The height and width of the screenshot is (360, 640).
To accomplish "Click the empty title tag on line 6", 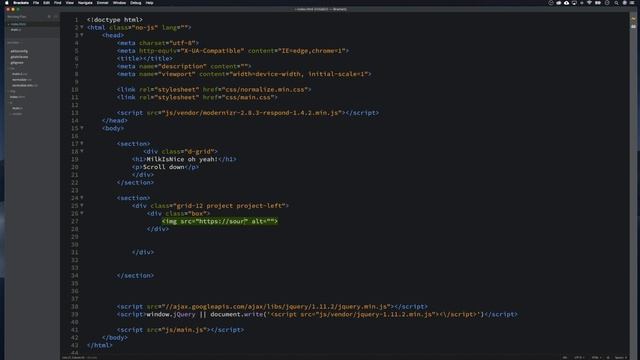I will 145,58.
